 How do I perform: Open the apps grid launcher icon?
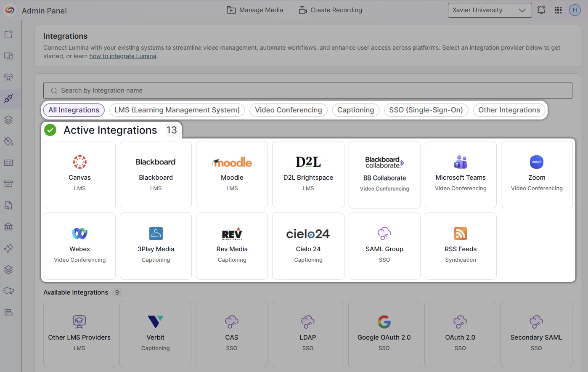(x=558, y=10)
